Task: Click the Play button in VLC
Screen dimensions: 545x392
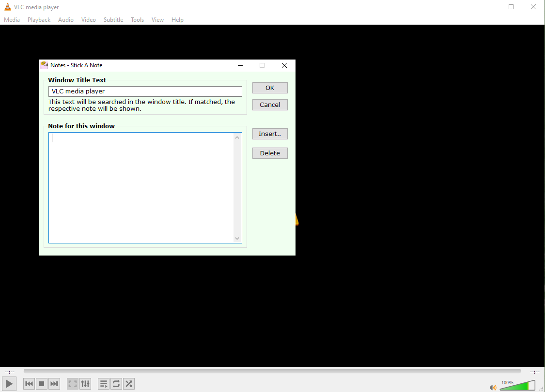Action: pos(9,384)
